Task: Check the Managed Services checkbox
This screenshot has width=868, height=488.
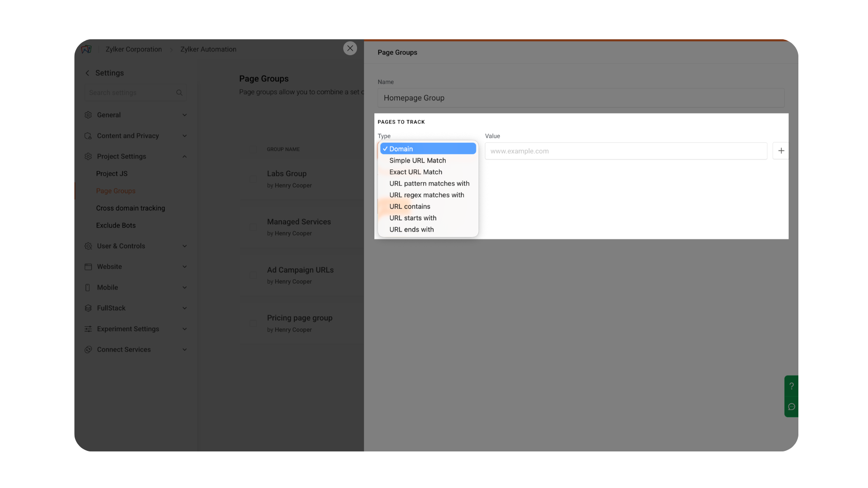Action: (x=253, y=227)
